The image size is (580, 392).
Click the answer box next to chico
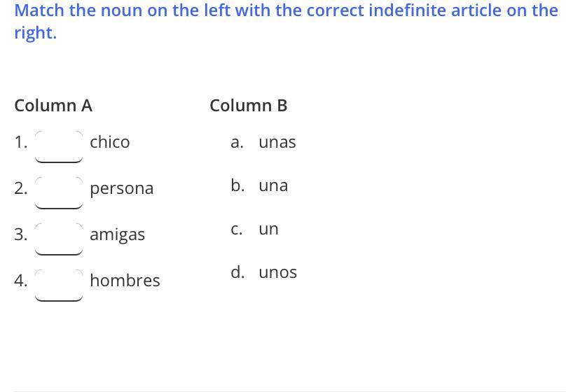tap(59, 146)
